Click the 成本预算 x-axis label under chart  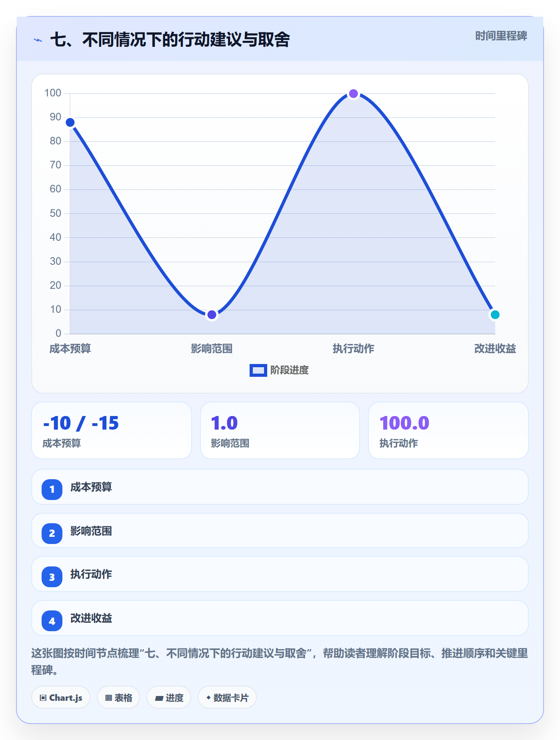coord(70,349)
